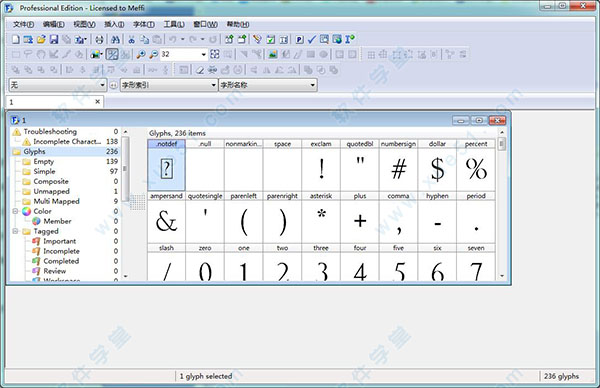
Task: Collapse the Tagged tree node expander
Action: pyautogui.click(x=15, y=231)
